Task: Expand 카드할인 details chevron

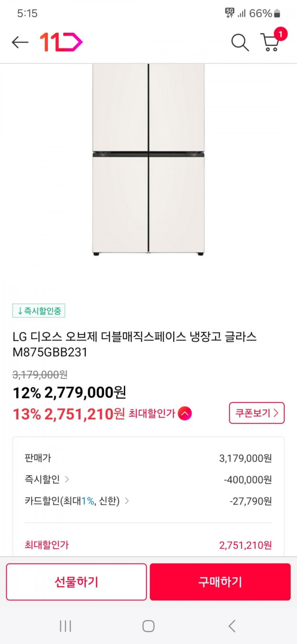Action: tap(127, 501)
